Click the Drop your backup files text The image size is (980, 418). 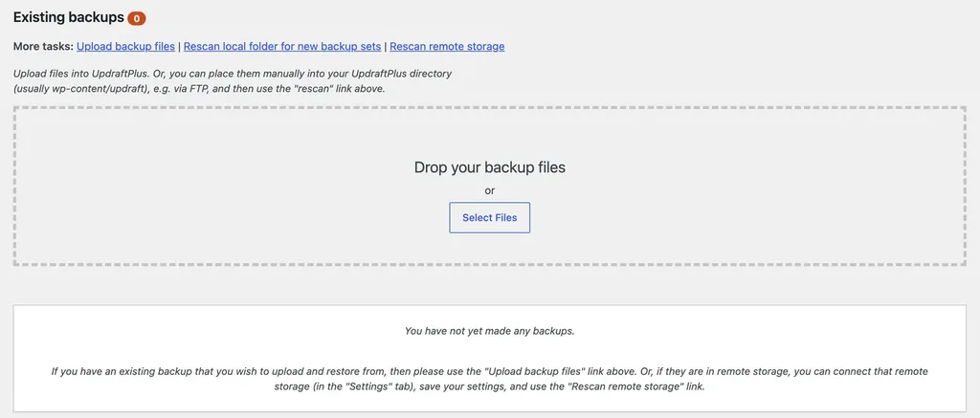point(489,167)
